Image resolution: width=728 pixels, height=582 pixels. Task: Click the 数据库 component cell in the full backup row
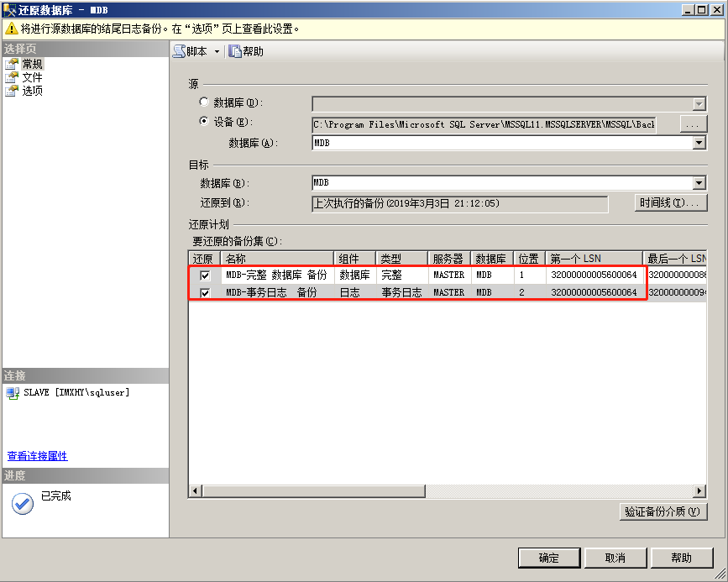(355, 275)
